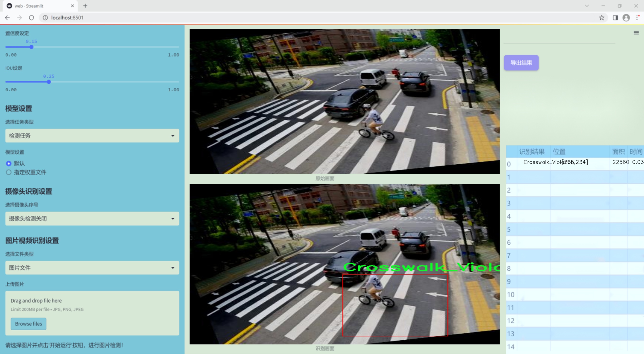View site information icon in address bar
The width and height of the screenshot is (644, 354).
click(x=45, y=18)
